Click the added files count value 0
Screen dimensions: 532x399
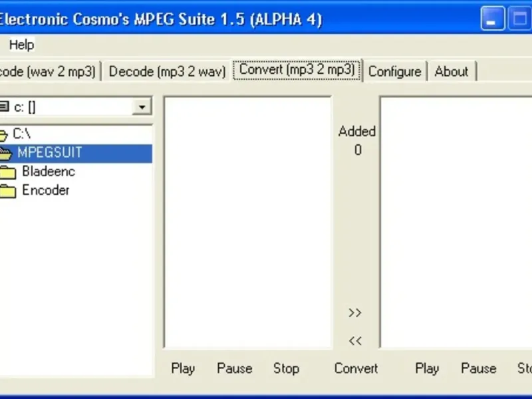358,150
